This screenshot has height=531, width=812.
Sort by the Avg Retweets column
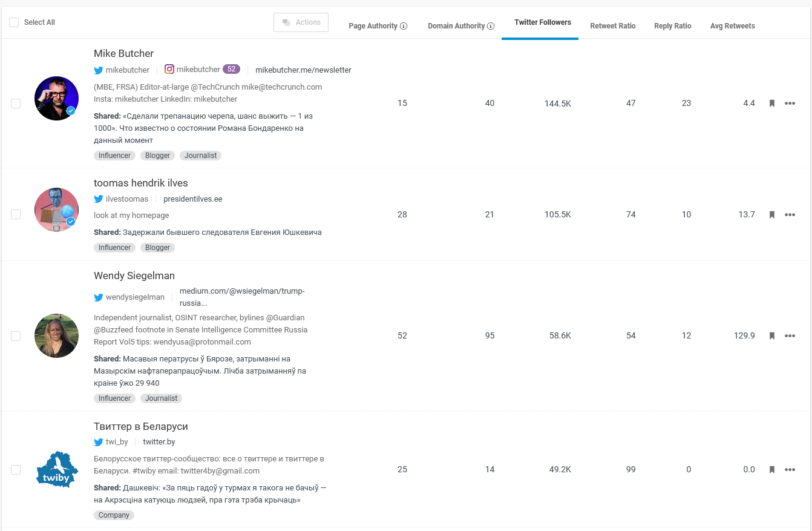point(732,26)
